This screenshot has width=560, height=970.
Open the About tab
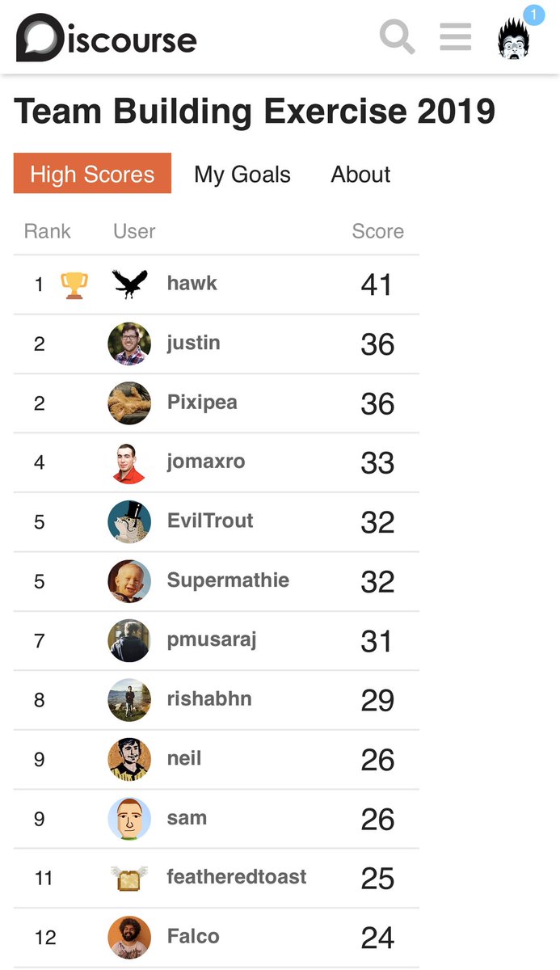(360, 174)
